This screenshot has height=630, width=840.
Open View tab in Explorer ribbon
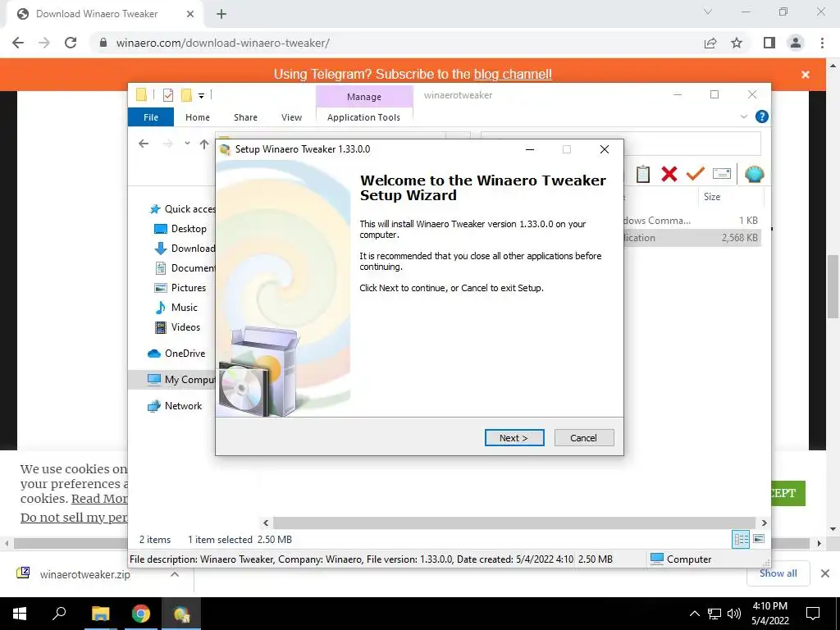[291, 116]
